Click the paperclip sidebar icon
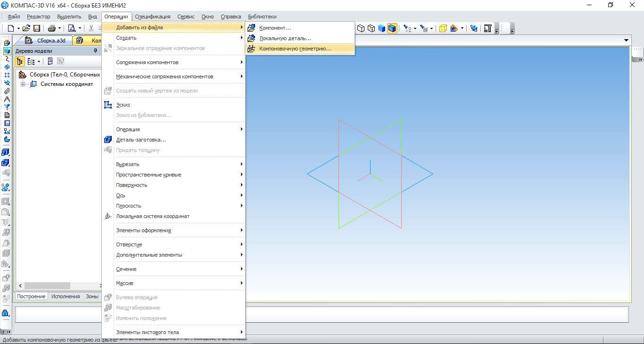The width and height of the screenshot is (644, 344). [x=7, y=91]
